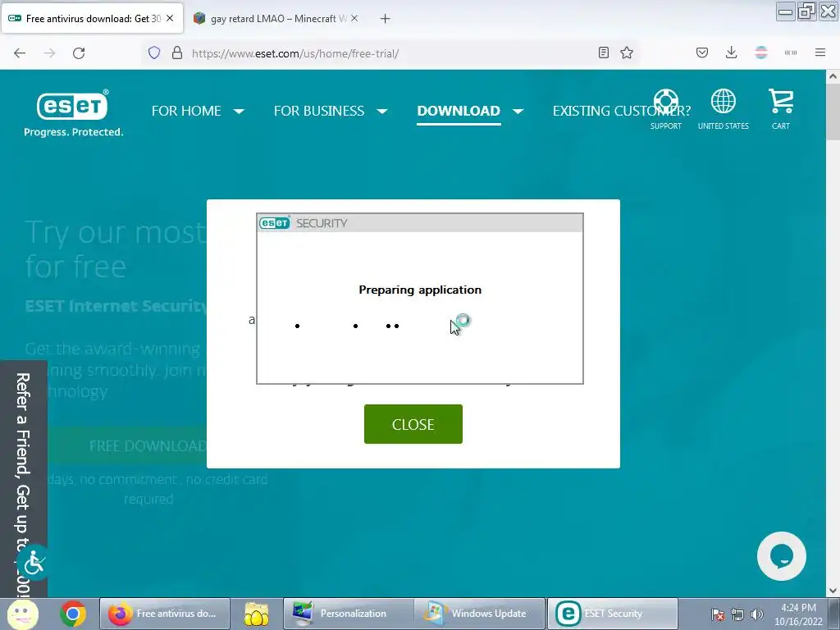Click the ESET logo on the website
The width and height of the screenshot is (840, 630).
tap(73, 104)
